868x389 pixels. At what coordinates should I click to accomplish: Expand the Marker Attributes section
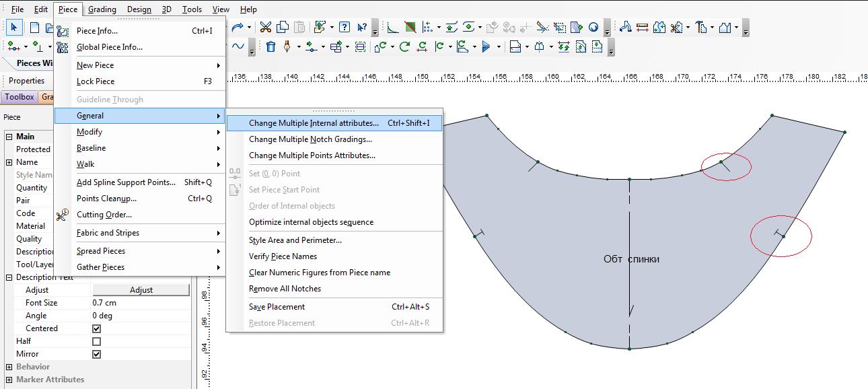[9, 380]
